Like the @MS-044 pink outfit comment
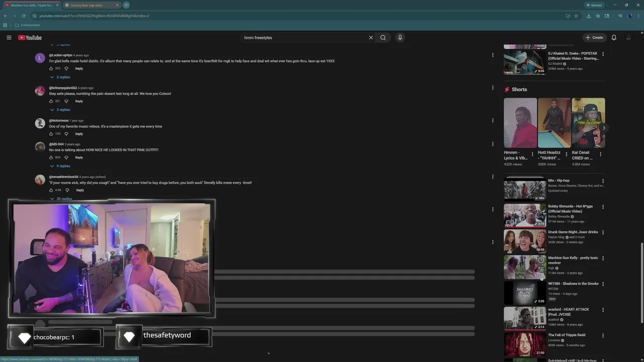Image resolution: width=644 pixels, height=362 pixels. point(51,157)
